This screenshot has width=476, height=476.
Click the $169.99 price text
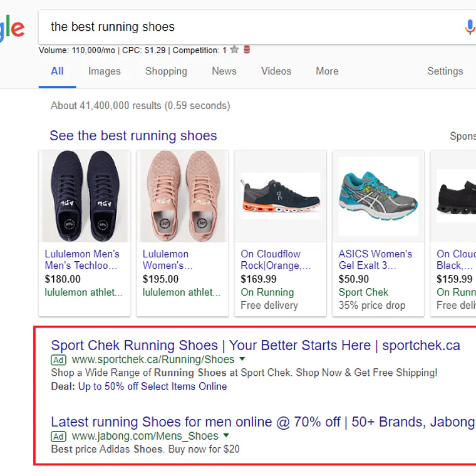pyautogui.click(x=259, y=279)
